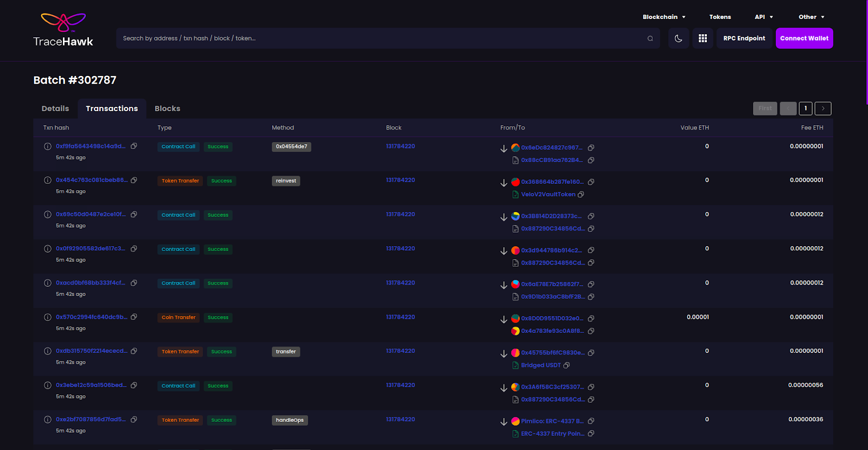Open the RPC Endpoint button

(744, 38)
